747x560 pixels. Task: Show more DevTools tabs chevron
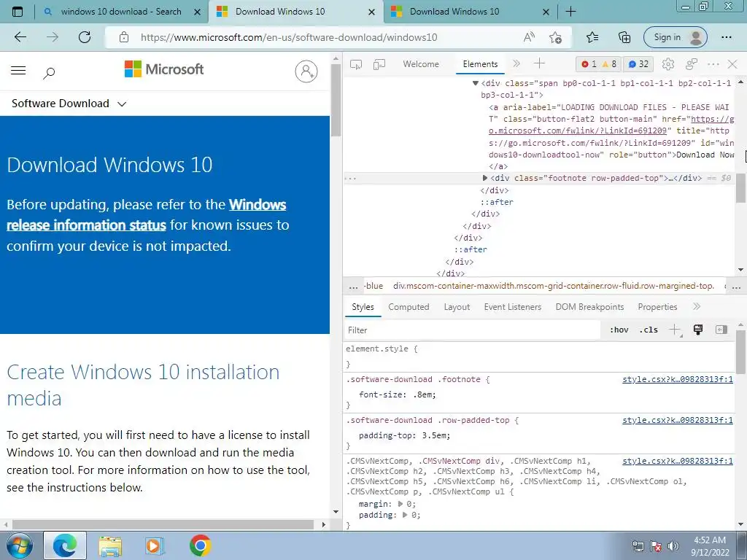(x=516, y=64)
